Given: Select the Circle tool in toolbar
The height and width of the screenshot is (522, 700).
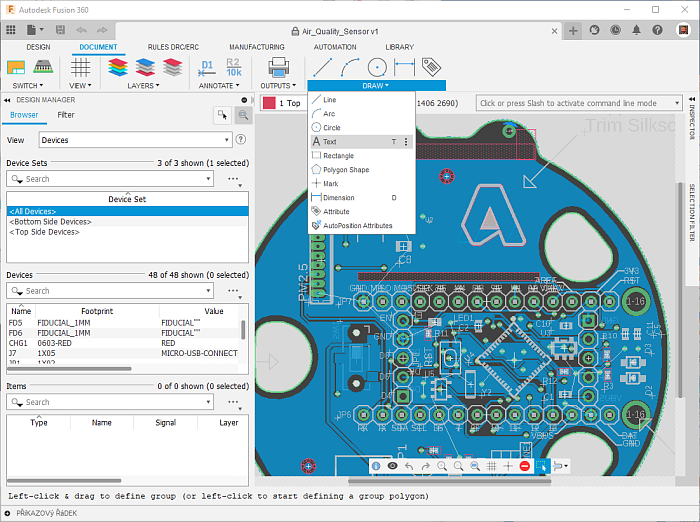Looking at the screenshot, I should (x=377, y=67).
